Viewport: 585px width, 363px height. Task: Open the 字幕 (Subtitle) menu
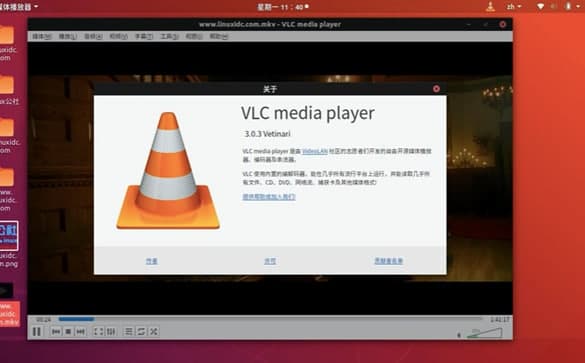coord(144,36)
